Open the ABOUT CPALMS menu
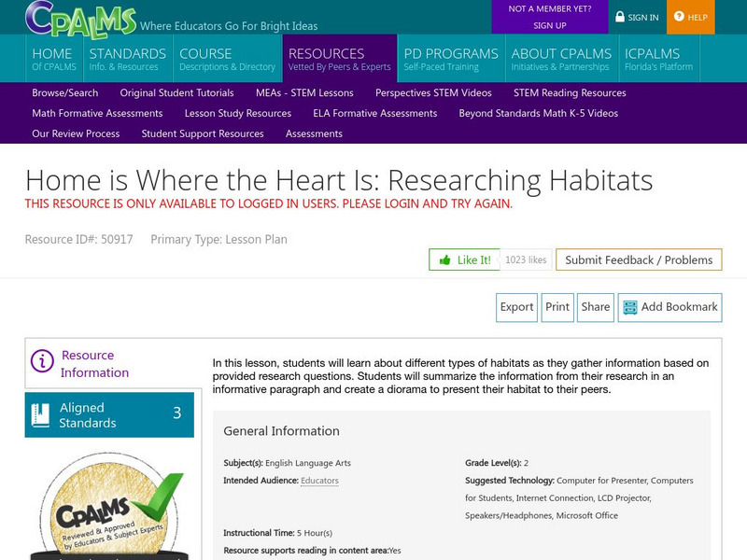The image size is (747, 560). click(x=561, y=59)
